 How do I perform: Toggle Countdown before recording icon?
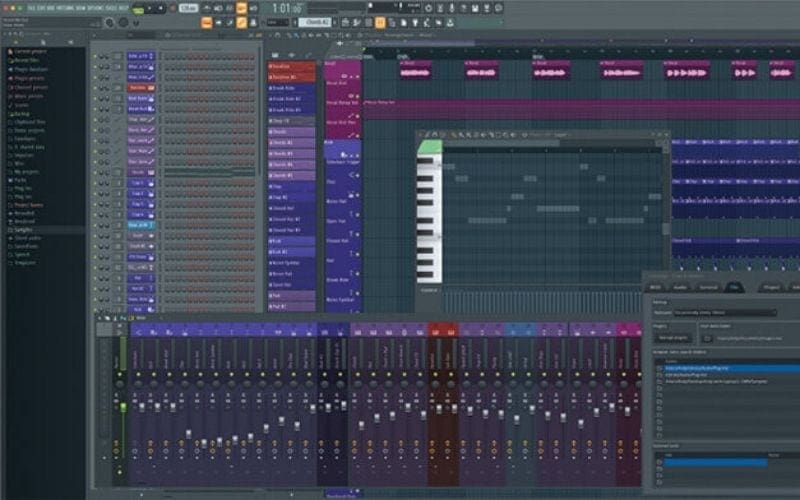point(230,8)
